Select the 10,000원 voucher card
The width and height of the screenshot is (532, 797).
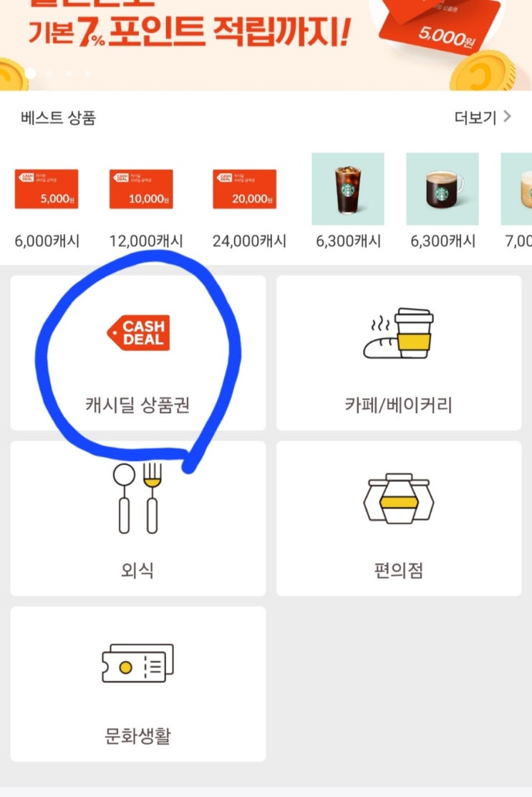pyautogui.click(x=141, y=189)
